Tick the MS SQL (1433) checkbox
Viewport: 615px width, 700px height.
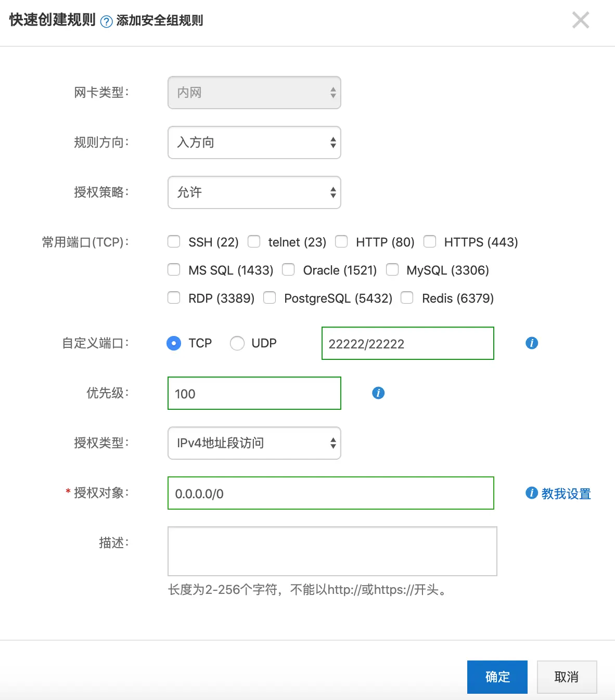(x=174, y=269)
